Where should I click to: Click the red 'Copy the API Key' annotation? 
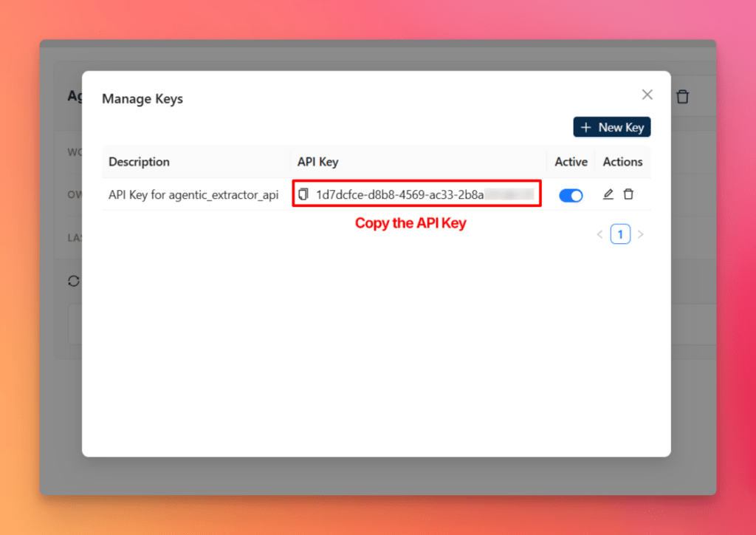pyautogui.click(x=410, y=223)
